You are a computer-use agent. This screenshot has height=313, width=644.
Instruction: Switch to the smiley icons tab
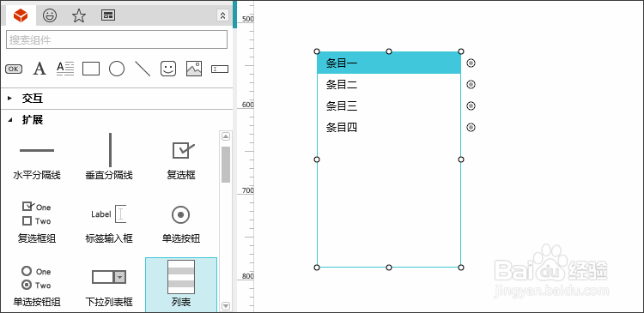click(50, 15)
